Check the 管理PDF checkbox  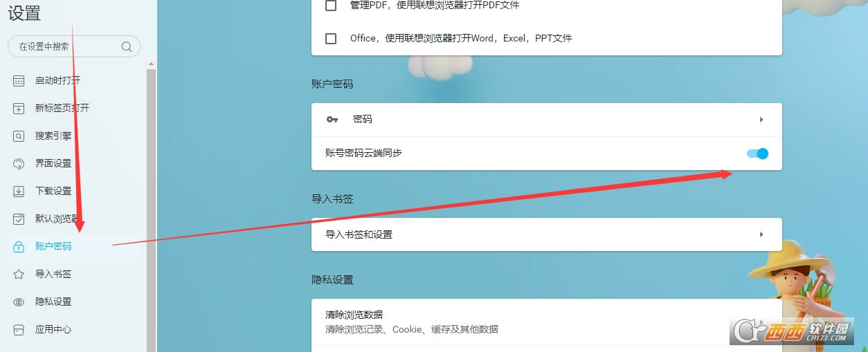[x=331, y=6]
